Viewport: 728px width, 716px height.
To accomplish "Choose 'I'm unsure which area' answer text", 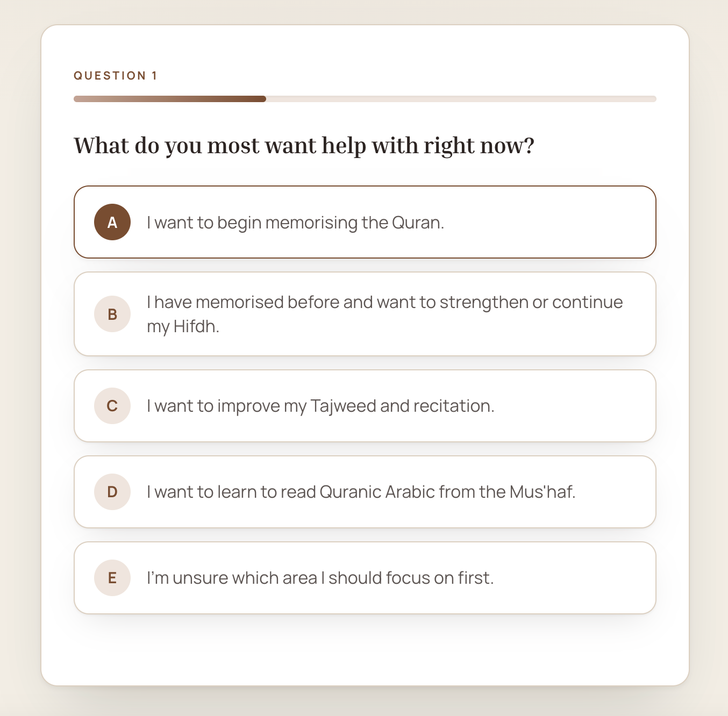I will tap(320, 578).
